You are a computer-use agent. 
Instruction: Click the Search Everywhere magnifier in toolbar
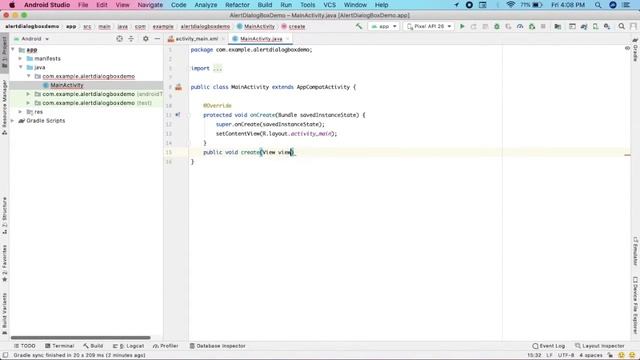click(622, 26)
